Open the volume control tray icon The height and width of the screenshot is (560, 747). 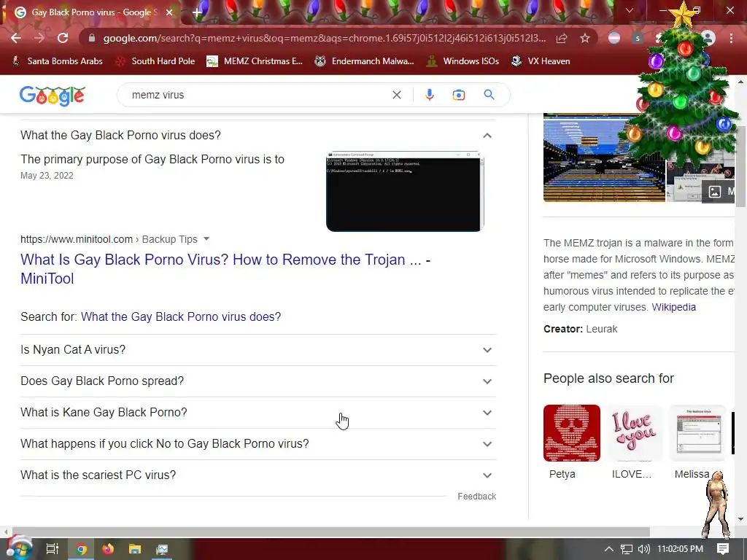(643, 549)
